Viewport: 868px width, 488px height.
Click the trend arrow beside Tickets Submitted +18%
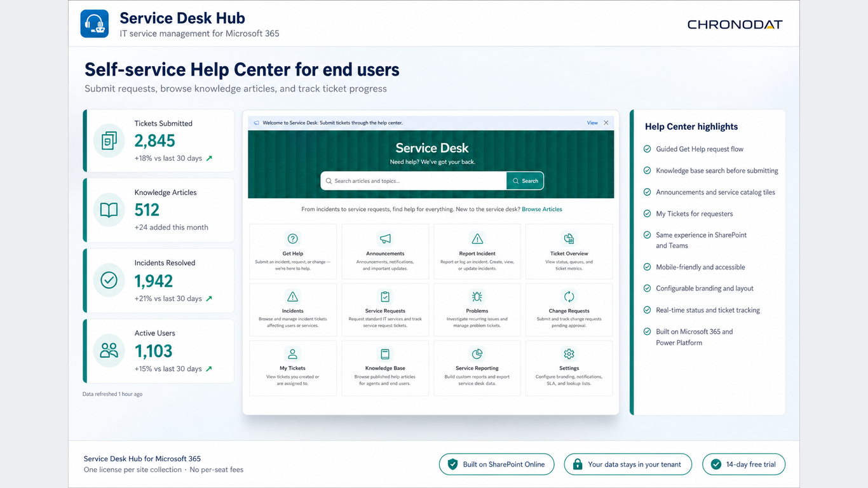[209, 158]
